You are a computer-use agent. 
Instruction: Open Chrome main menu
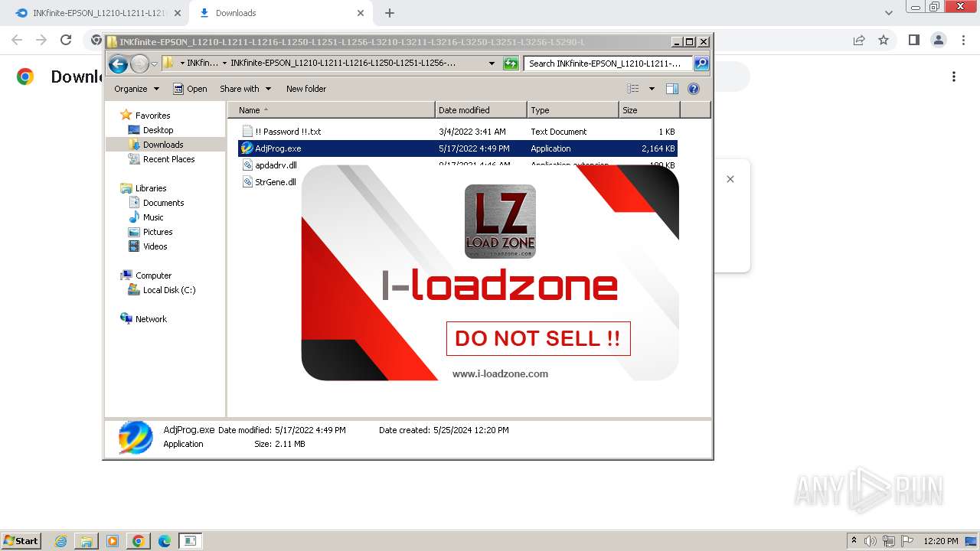(x=963, y=40)
